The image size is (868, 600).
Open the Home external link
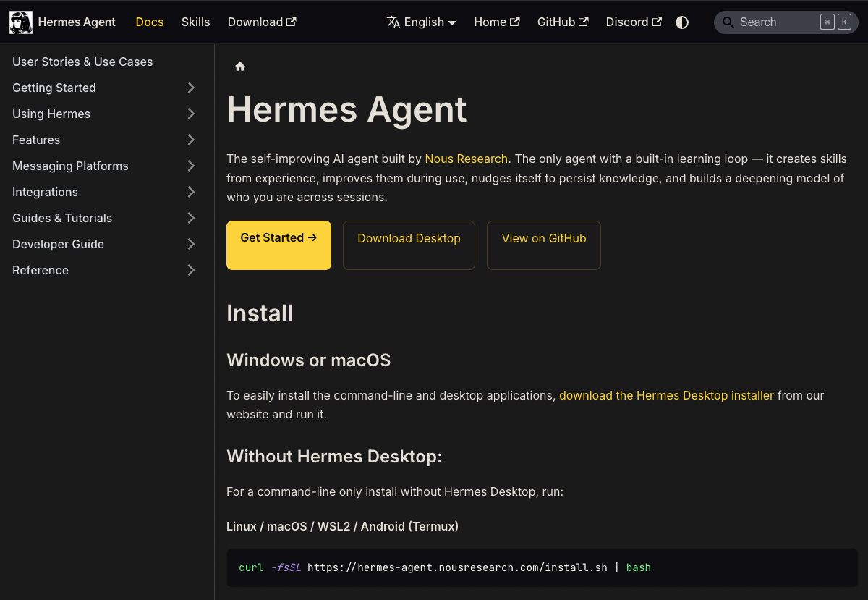coord(497,22)
